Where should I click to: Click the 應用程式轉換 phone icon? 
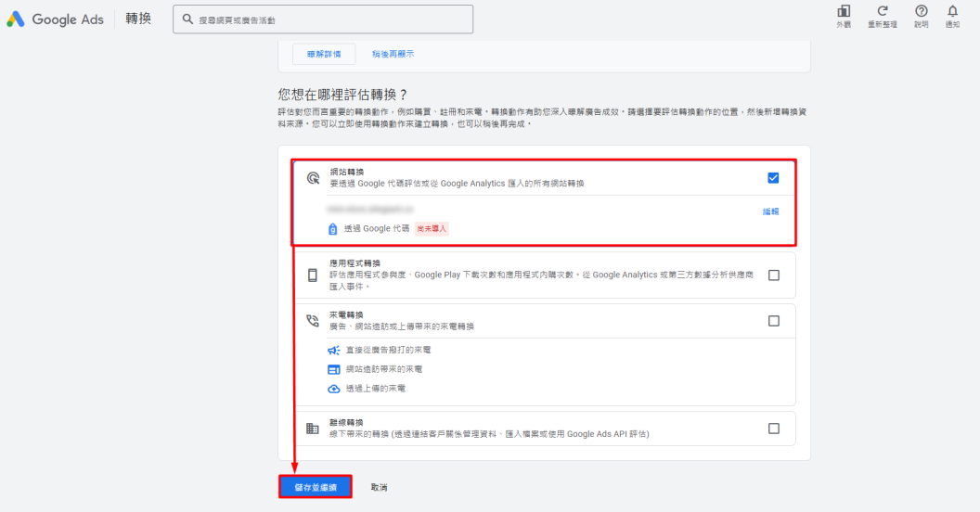313,275
